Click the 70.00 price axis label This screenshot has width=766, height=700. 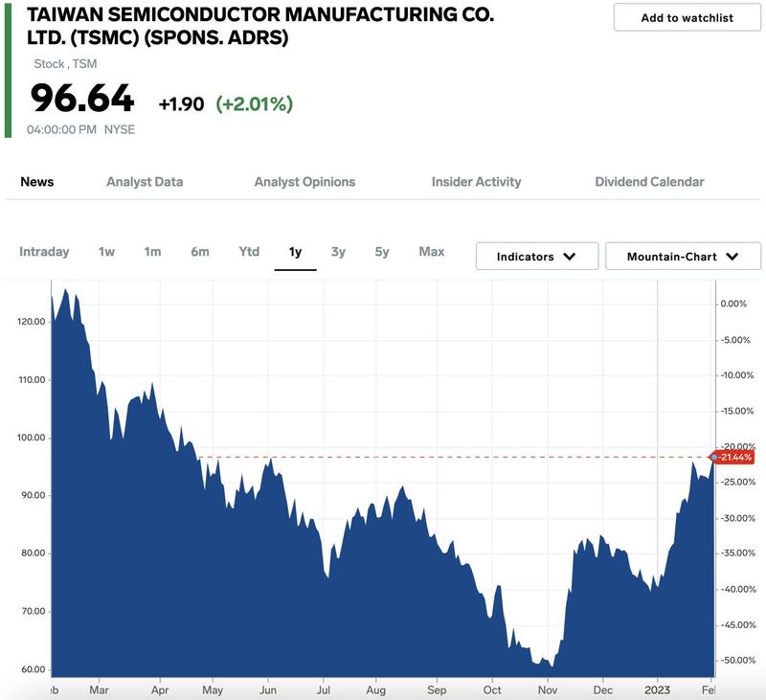click(x=34, y=611)
